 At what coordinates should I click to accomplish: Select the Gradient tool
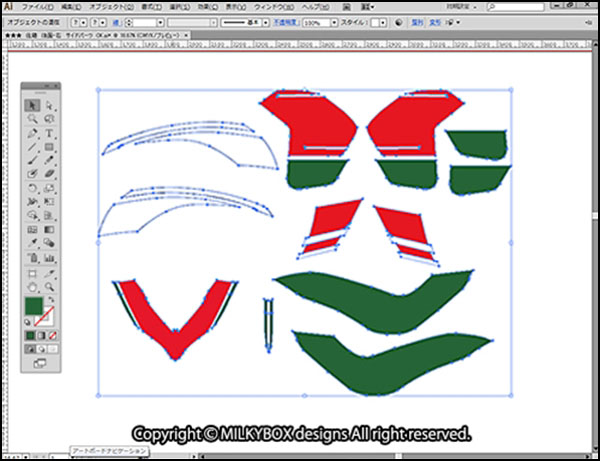pos(49,230)
